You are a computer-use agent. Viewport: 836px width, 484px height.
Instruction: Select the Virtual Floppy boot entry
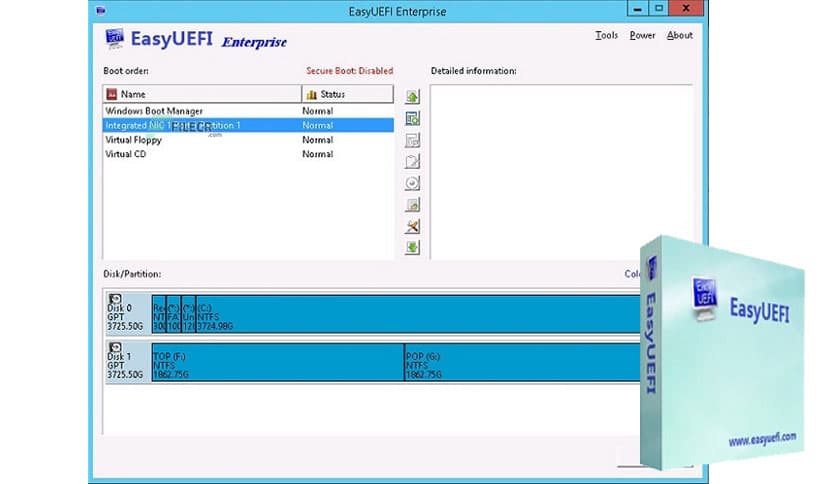[x=248, y=140]
